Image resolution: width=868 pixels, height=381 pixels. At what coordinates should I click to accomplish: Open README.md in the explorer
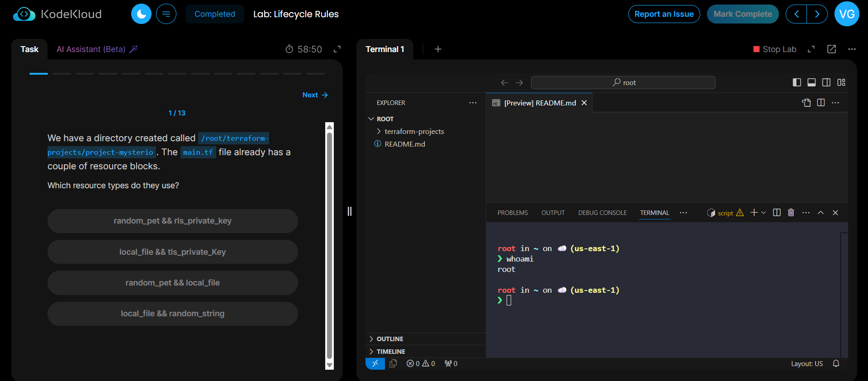(x=425, y=144)
